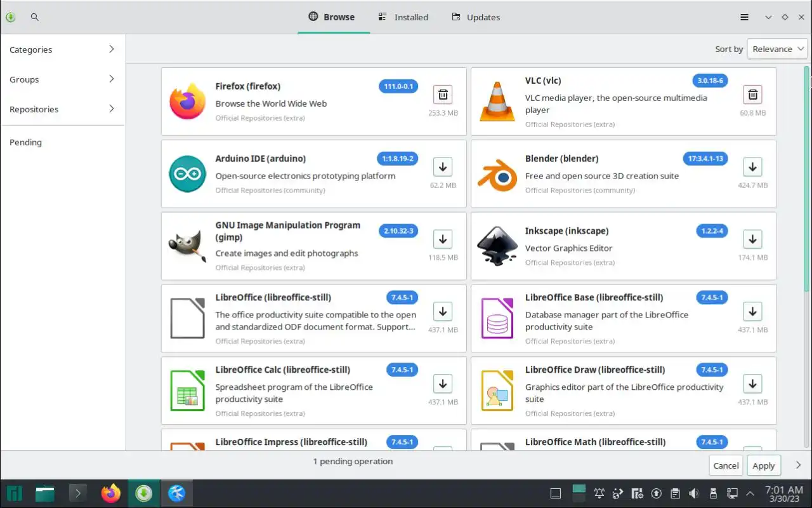812x508 pixels.
Task: Click the 17:3.4.1-13 Blender version badge
Action: click(705, 159)
